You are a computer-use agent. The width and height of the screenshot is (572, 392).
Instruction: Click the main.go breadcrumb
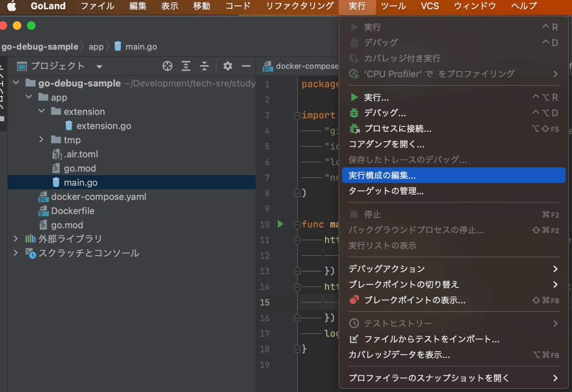(136, 47)
